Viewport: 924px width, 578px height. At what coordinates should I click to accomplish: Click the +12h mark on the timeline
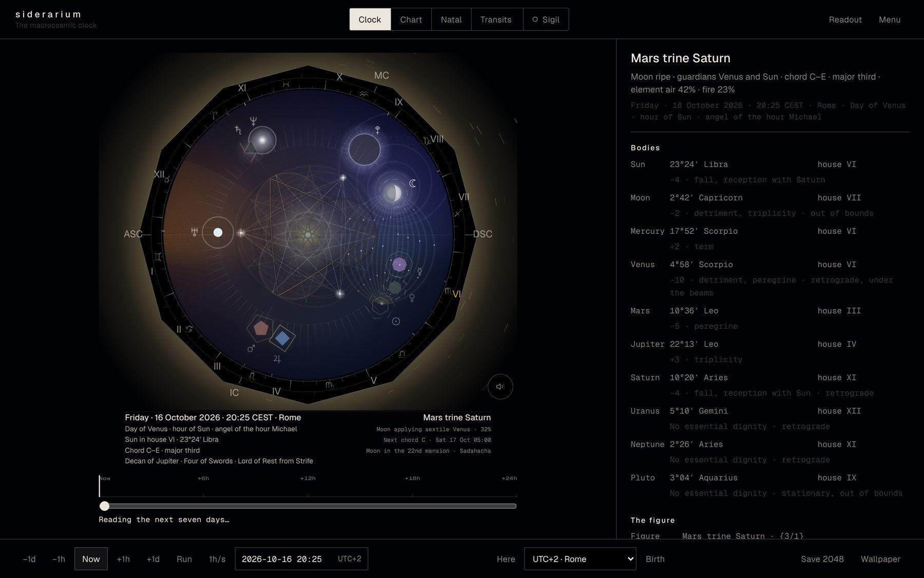click(x=308, y=478)
